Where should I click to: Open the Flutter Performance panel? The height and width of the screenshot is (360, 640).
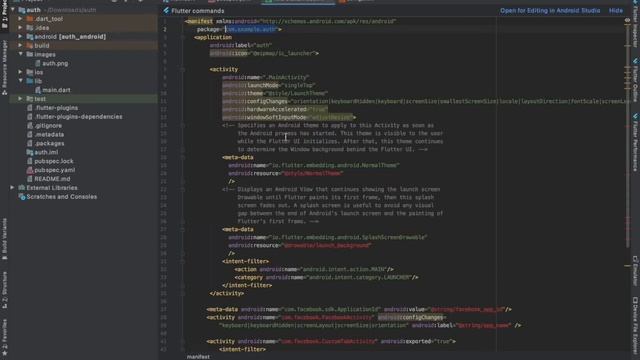click(635, 142)
